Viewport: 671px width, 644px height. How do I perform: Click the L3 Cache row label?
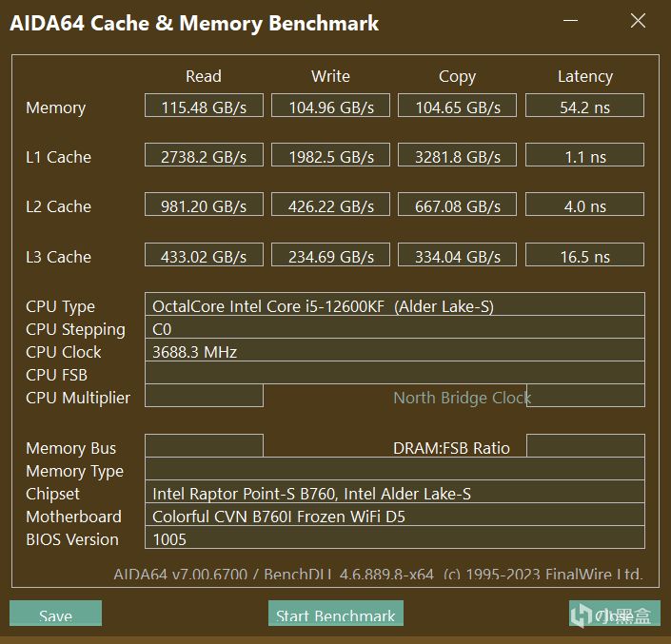59,257
